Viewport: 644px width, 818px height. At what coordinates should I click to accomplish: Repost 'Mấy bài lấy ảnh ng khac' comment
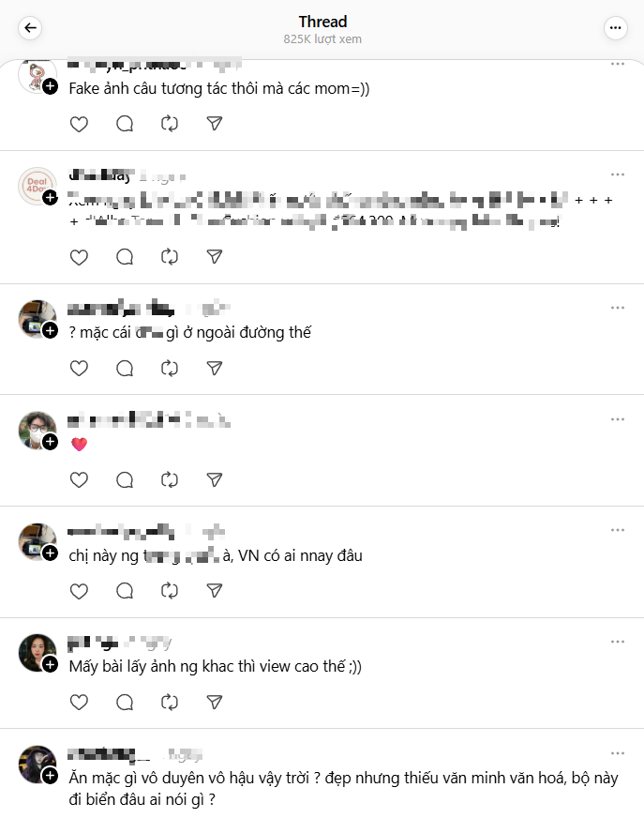tap(170, 703)
